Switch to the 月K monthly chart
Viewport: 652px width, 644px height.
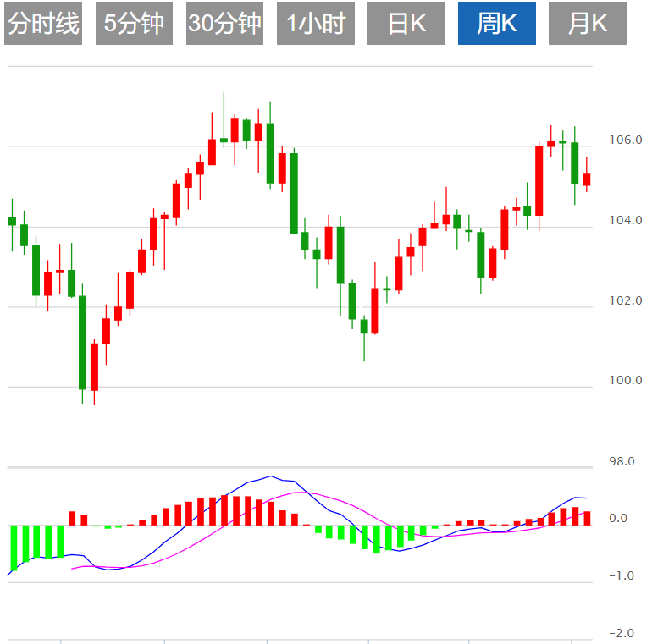pyautogui.click(x=588, y=24)
